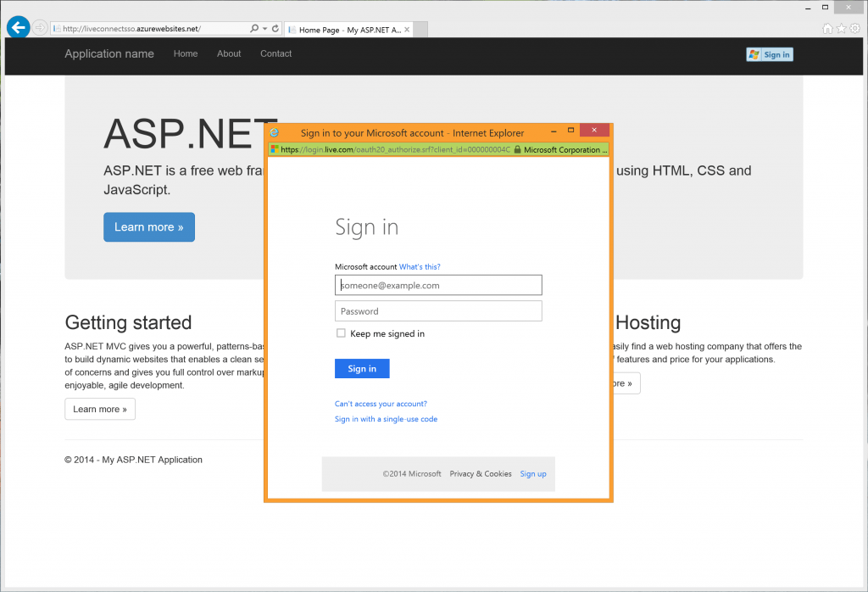Click the padlock security icon in popup
The height and width of the screenshot is (592, 868).
(x=517, y=149)
